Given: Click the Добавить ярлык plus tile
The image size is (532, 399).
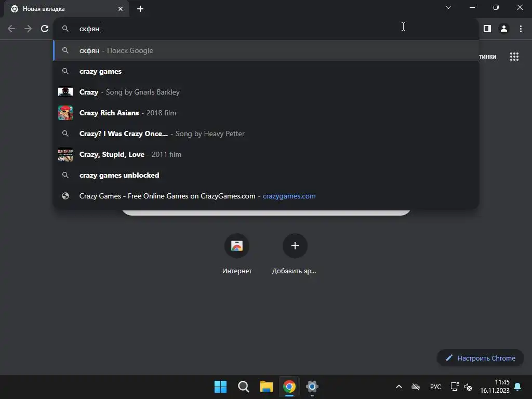Looking at the screenshot, I should 295,254.
